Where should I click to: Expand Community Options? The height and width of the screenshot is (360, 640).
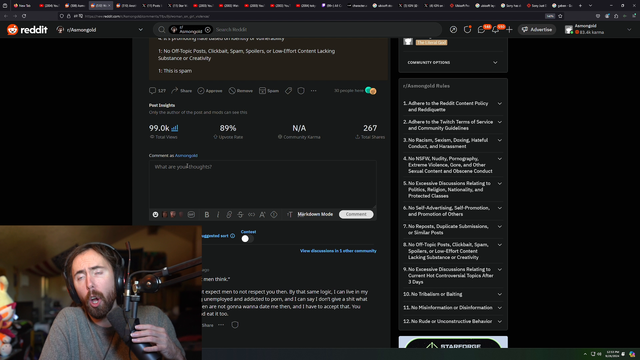tap(453, 62)
